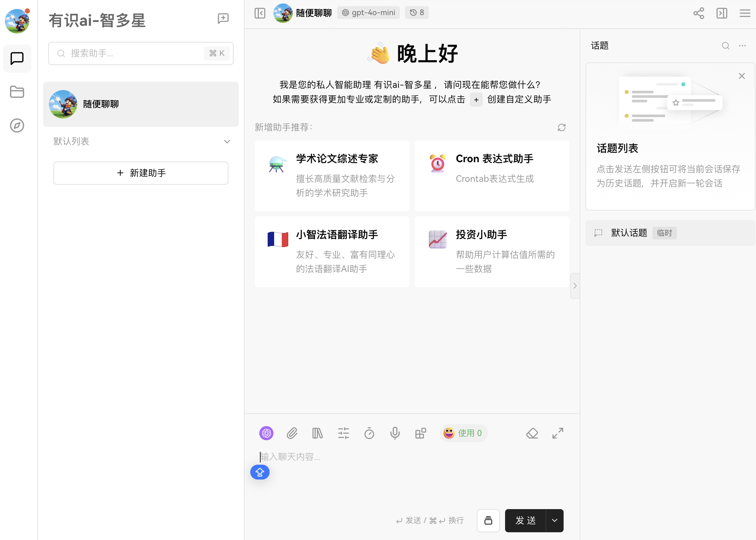Focus the 搜索助手 search field
The height and width of the screenshot is (540, 756).
pos(141,53)
